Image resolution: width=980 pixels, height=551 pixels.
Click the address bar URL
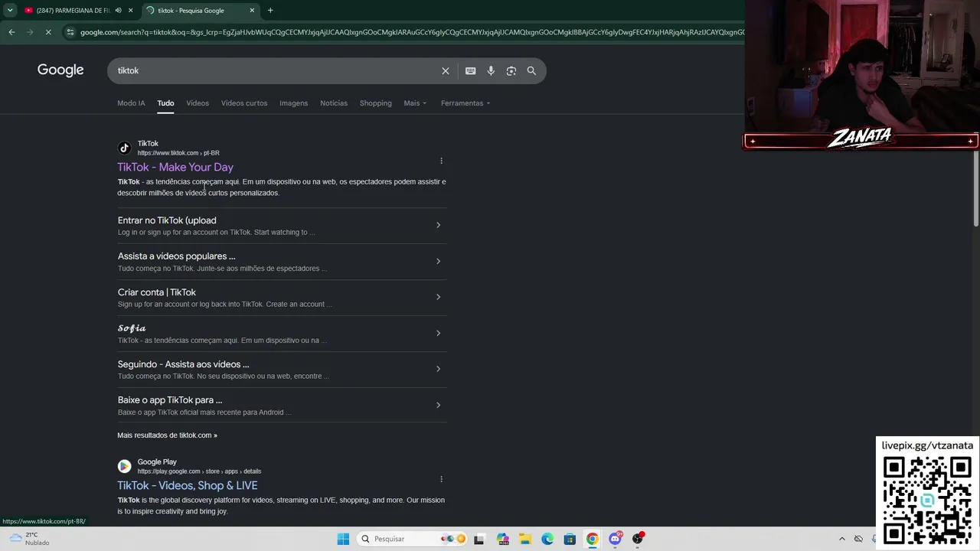click(412, 32)
